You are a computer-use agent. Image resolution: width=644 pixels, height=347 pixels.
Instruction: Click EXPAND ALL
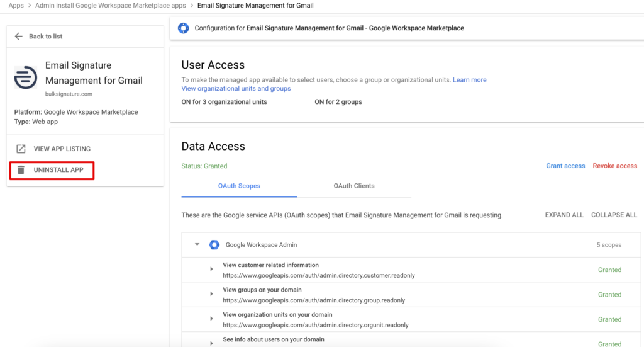click(564, 215)
